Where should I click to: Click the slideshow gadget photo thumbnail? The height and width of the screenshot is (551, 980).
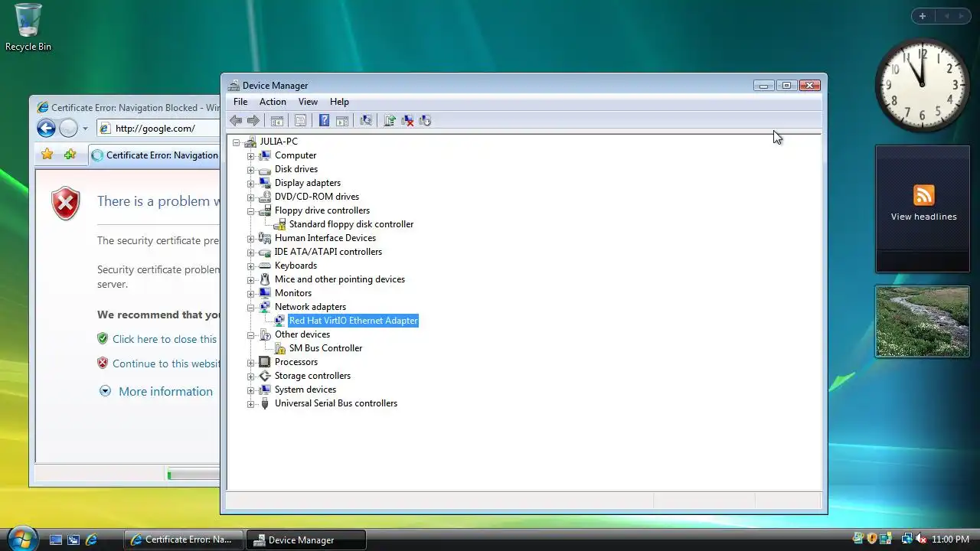point(923,321)
